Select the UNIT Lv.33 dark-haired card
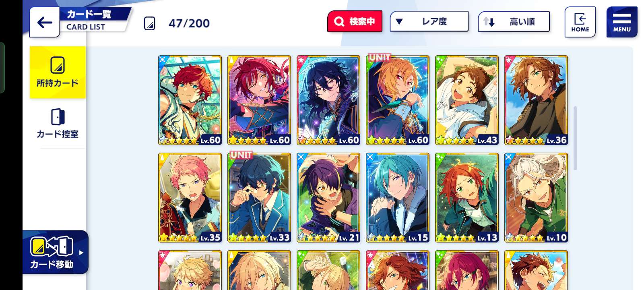This screenshot has height=290, width=644. (259, 198)
